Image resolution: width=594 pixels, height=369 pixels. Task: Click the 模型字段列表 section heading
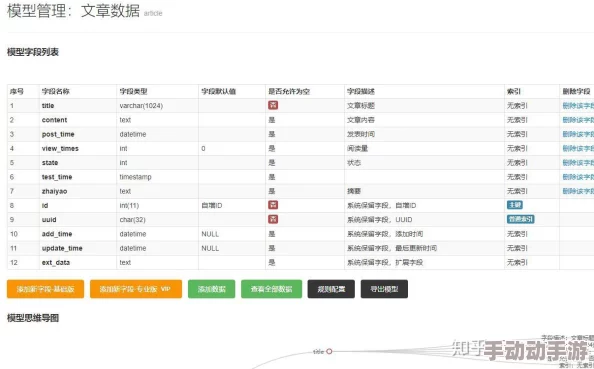(33, 52)
